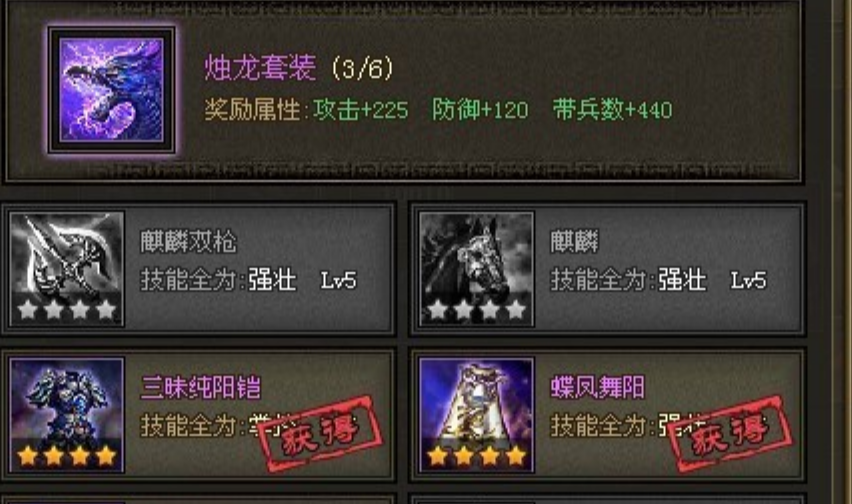Open the 蝶凤舞阳 item name
This screenshot has height=504, width=852.
pyautogui.click(x=598, y=387)
